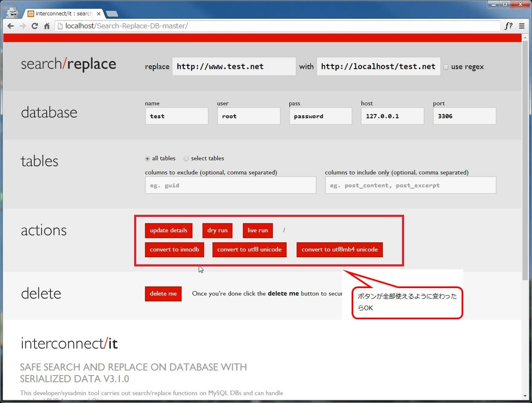Choose the select tables radio option
532x403 pixels.
186,159
